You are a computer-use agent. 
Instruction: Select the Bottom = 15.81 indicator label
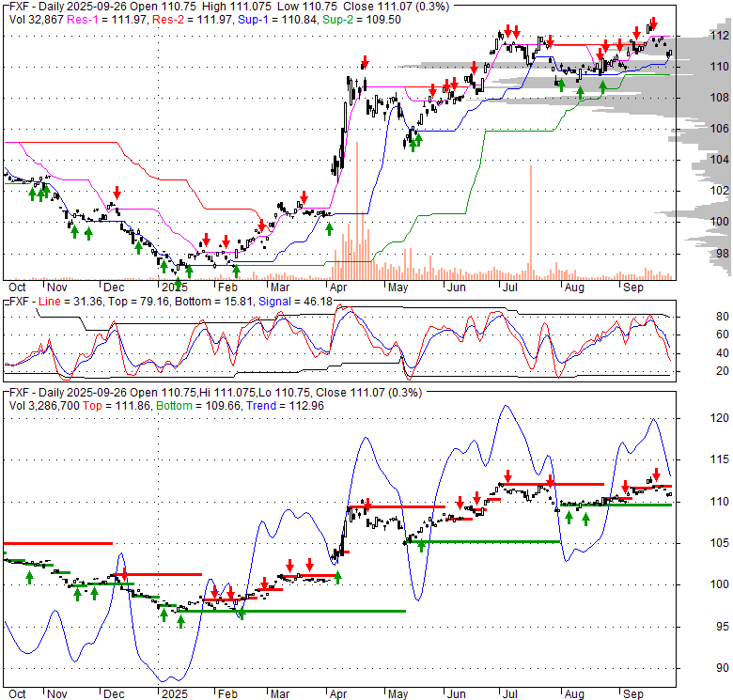214,302
